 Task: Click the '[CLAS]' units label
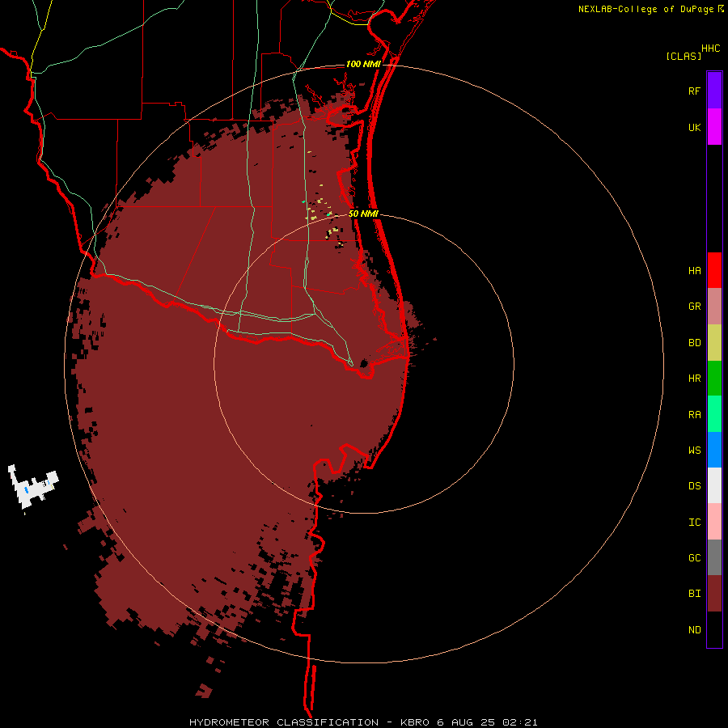tap(684, 56)
